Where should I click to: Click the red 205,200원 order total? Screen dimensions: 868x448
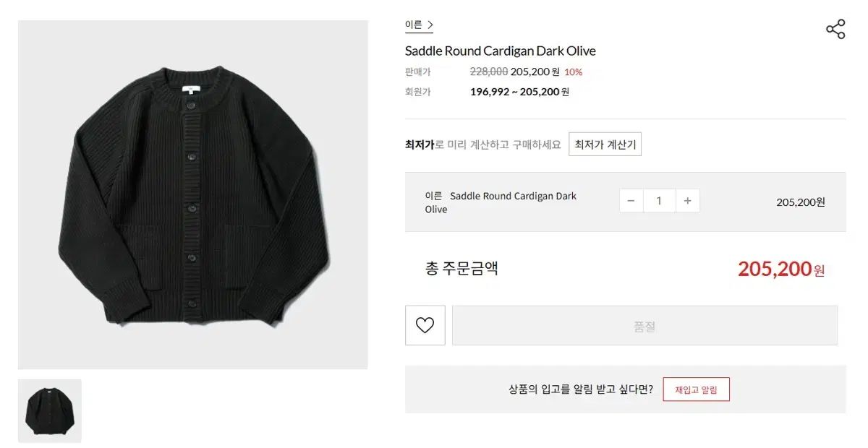[780, 269]
